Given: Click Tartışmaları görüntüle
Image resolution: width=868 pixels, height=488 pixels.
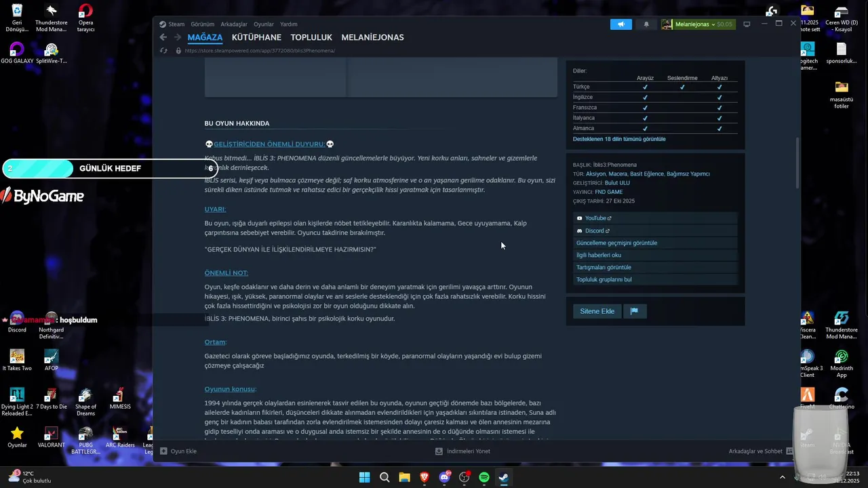Looking at the screenshot, I should (x=655, y=267).
